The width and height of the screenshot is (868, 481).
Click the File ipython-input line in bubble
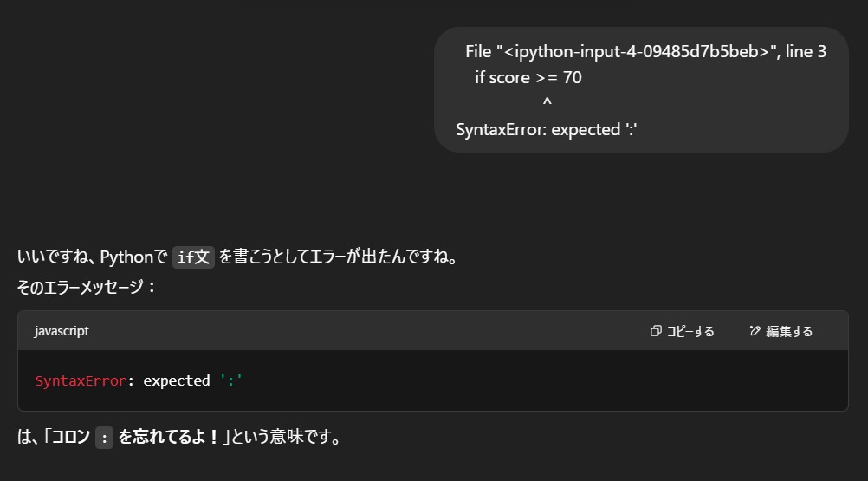[645, 52]
